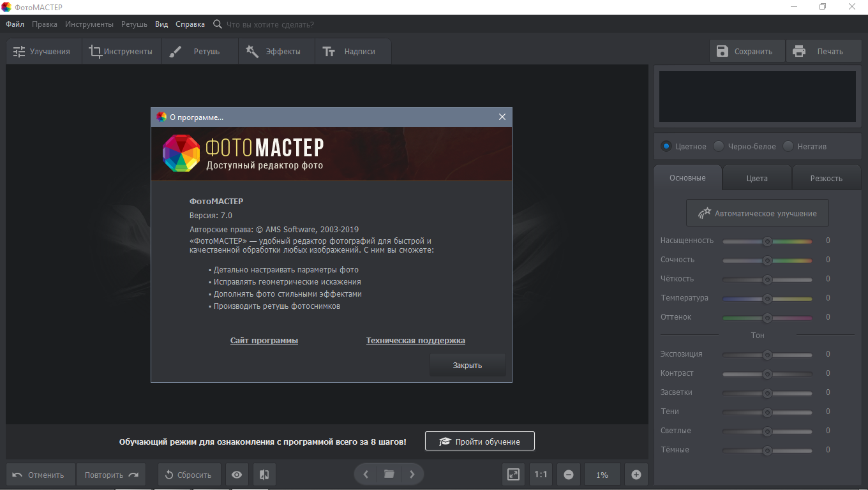Click the Версия: 7.0 text

211,215
